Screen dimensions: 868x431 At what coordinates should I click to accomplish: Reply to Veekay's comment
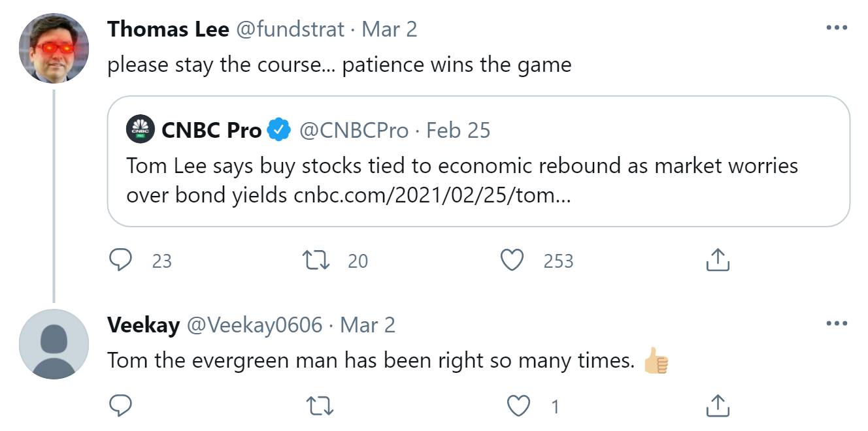121,407
